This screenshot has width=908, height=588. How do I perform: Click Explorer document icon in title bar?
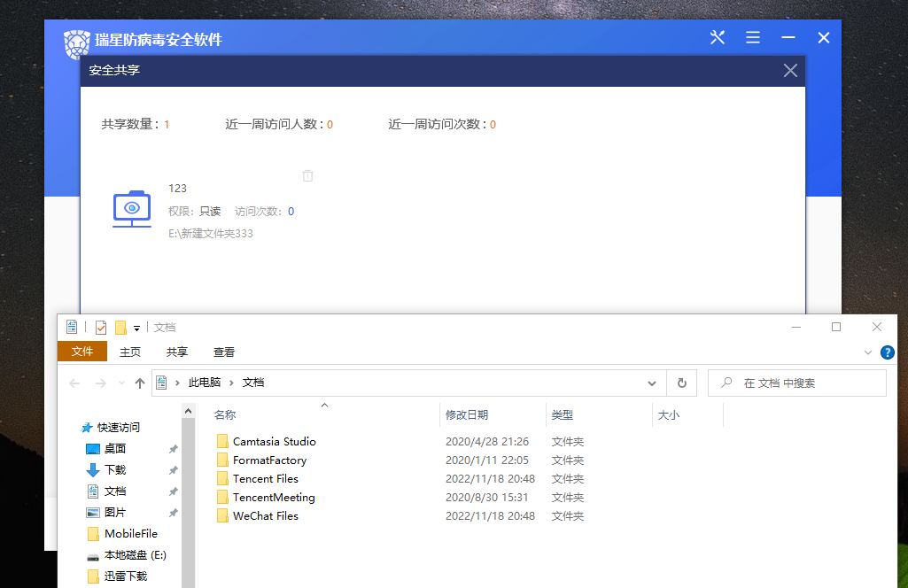tap(72, 327)
